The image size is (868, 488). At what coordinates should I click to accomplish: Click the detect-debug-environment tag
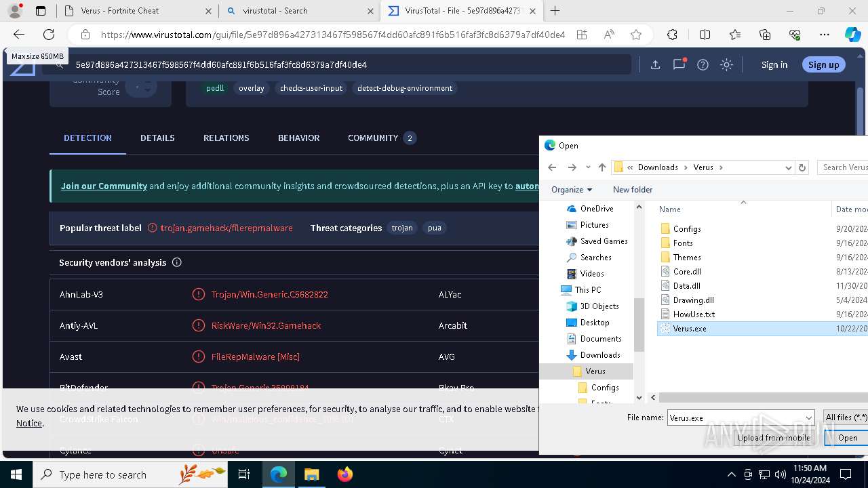tap(405, 88)
